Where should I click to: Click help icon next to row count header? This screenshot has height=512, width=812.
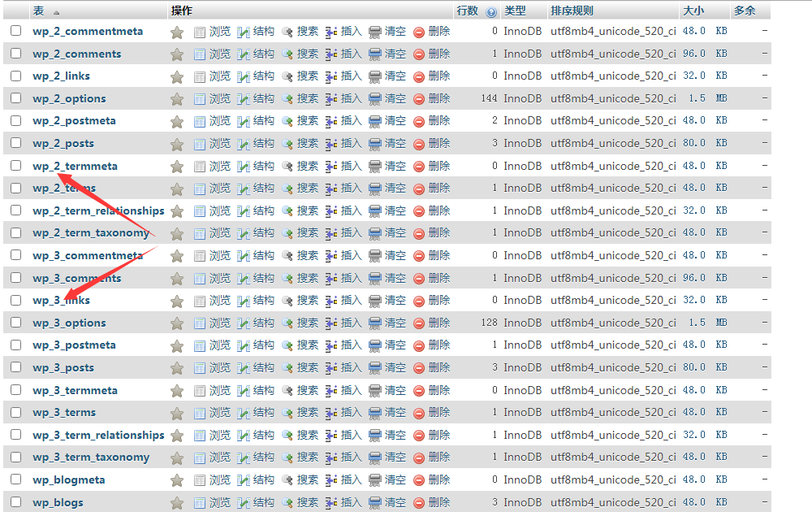click(491, 12)
